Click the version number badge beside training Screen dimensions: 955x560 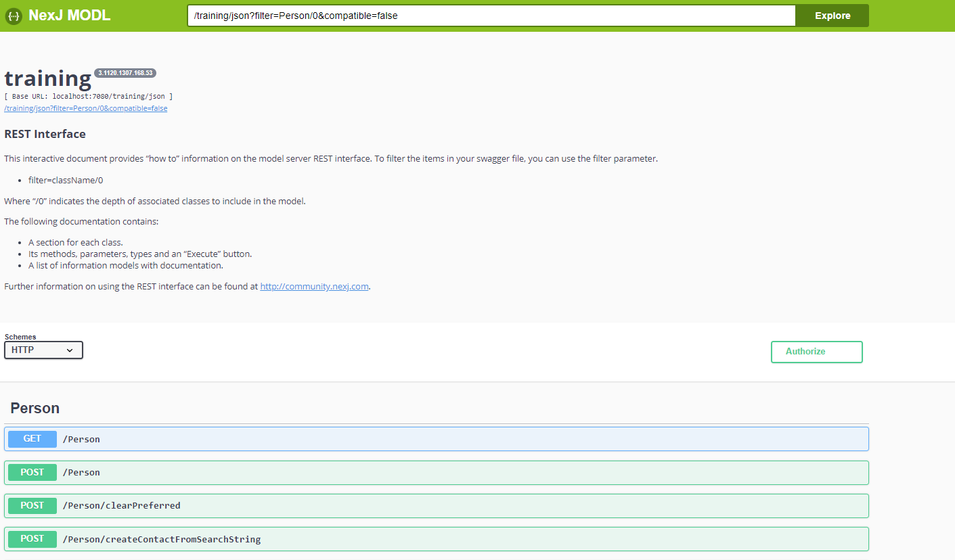[125, 73]
